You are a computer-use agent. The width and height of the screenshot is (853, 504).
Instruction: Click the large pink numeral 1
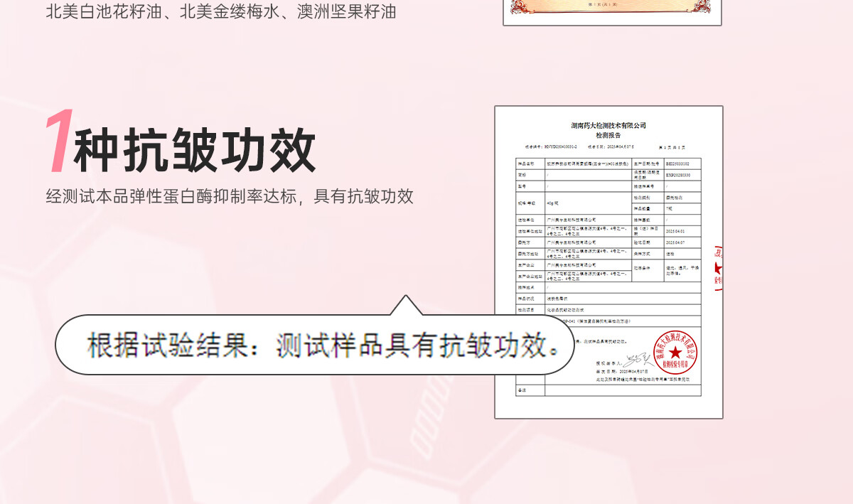[x=58, y=141]
